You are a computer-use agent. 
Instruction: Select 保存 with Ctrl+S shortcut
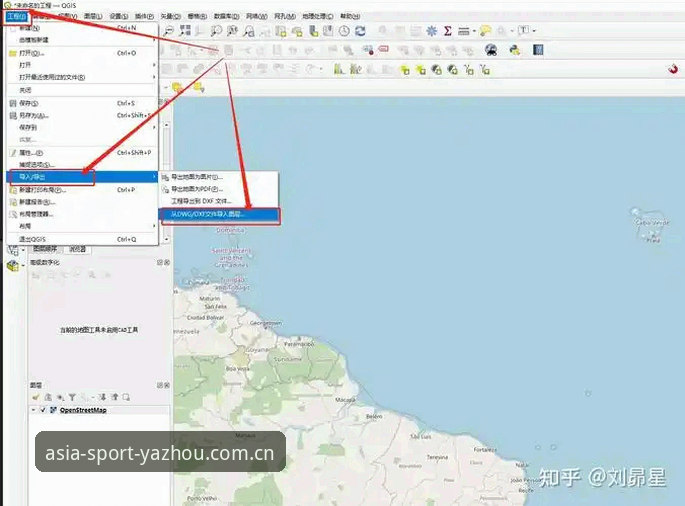tap(83, 103)
